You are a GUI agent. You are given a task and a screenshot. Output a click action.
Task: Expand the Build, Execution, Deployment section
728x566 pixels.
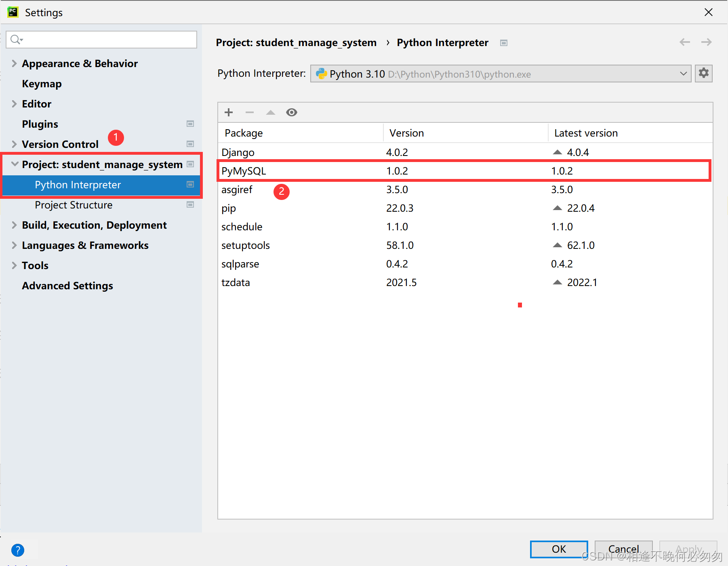point(15,225)
